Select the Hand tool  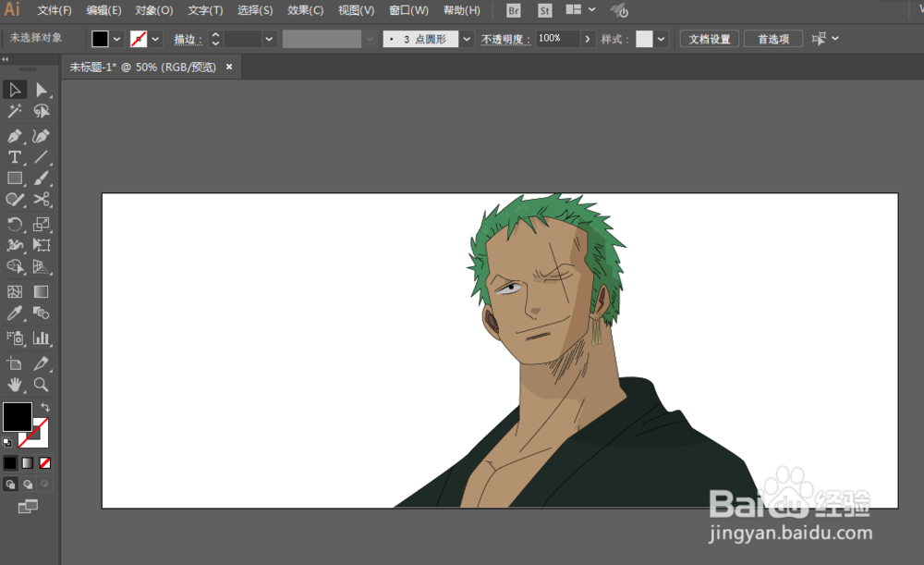pos(14,385)
